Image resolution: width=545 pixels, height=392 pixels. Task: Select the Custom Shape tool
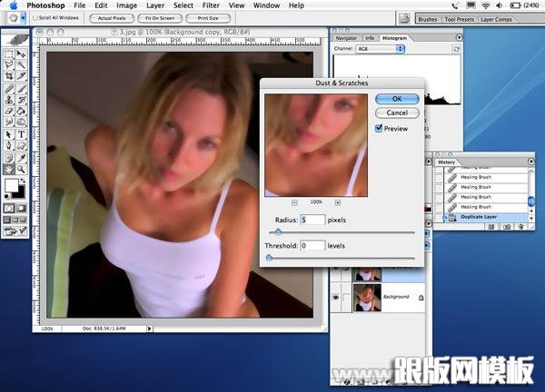(x=21, y=145)
